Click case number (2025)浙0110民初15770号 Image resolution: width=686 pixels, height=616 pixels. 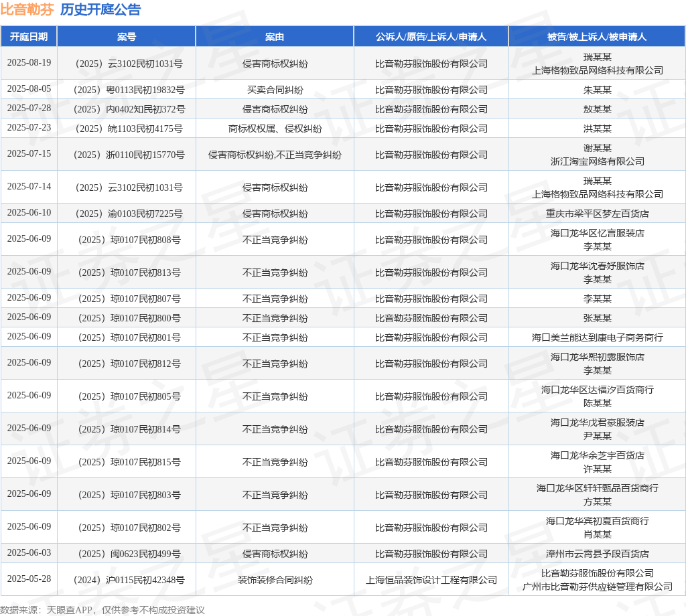coord(129,155)
